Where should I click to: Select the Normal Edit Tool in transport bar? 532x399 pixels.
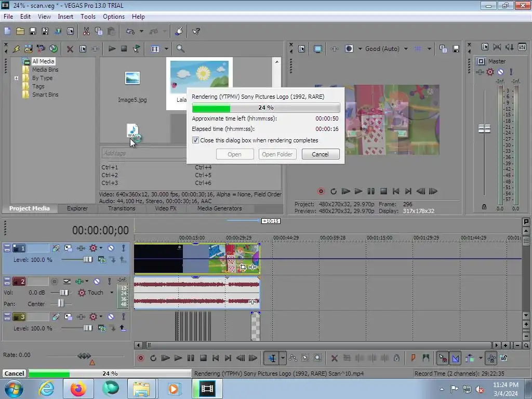272,358
